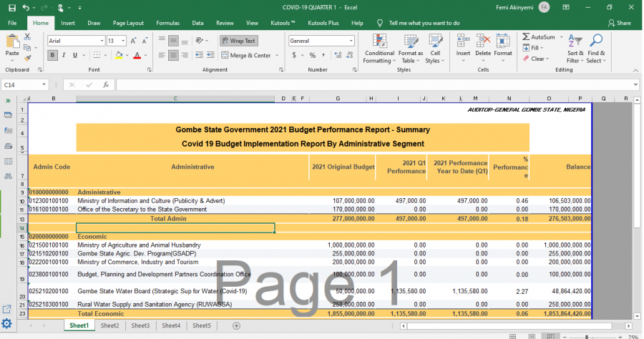Decrease font size with the smaller A

pos(145,41)
